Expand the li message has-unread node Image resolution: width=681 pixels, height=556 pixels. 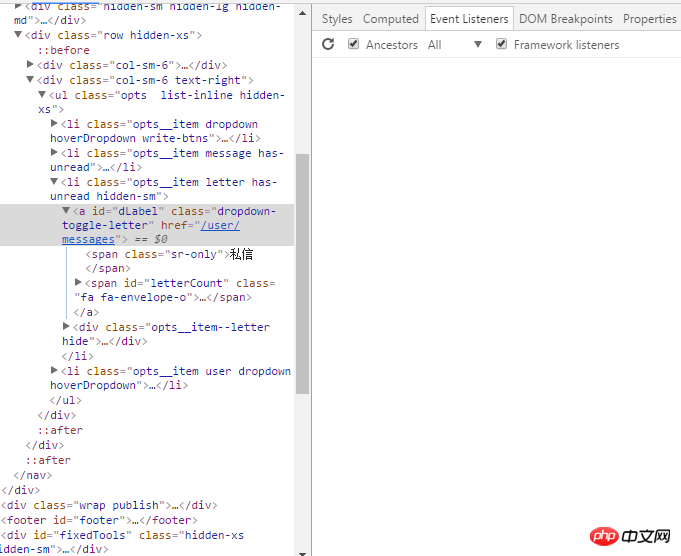click(54, 152)
